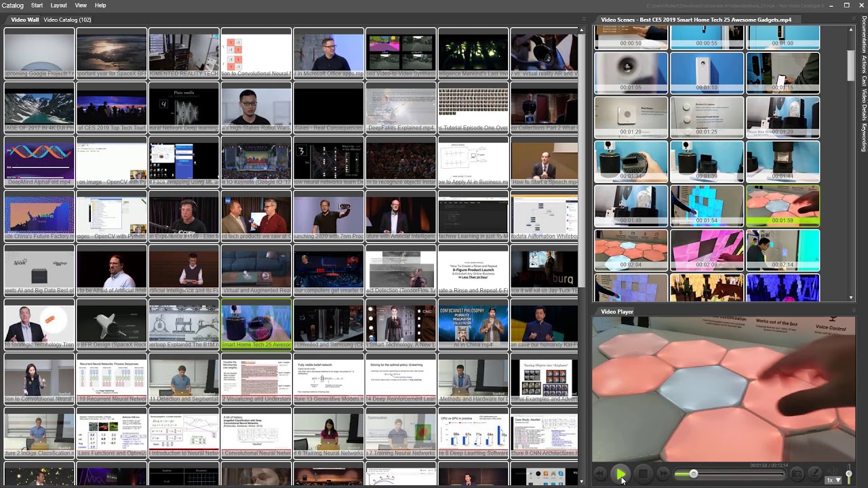Click the Video Scenes scroll-down arrow
The width and height of the screenshot is (868, 488).
852,298
